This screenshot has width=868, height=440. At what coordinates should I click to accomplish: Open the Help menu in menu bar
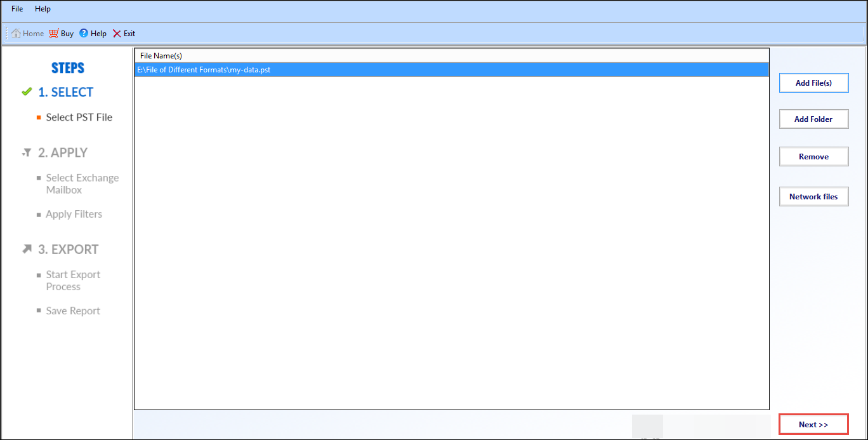coord(43,9)
